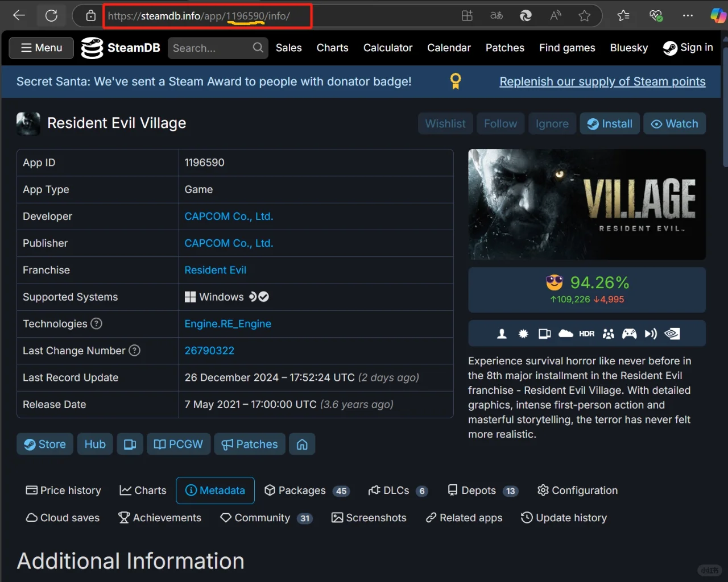This screenshot has height=582, width=728.
Task: Click the steamdb.info URL in the address bar
Action: point(199,16)
